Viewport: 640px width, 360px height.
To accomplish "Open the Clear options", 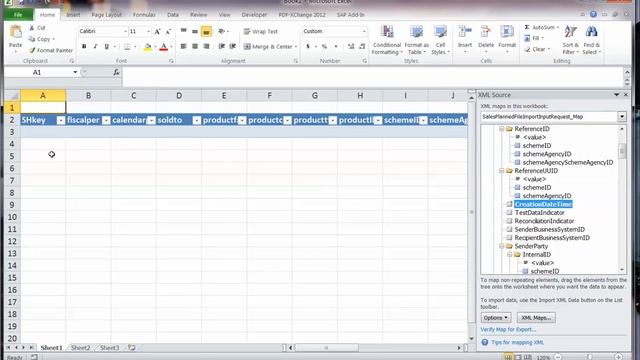I will coord(537,49).
